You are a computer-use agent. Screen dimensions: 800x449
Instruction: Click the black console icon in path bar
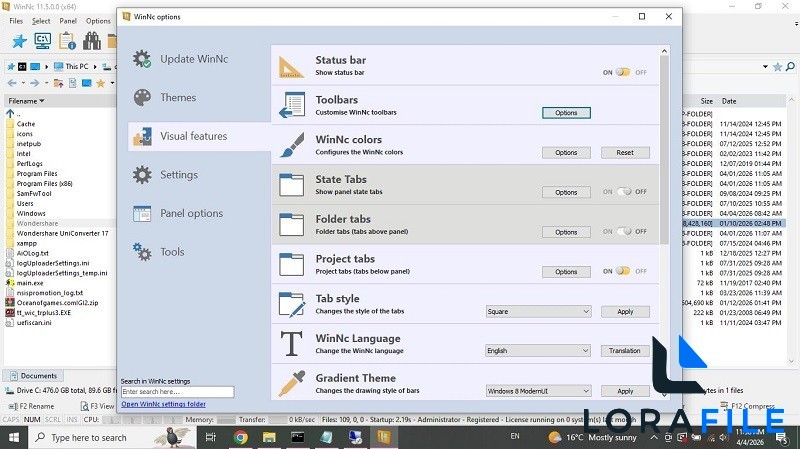tap(22, 67)
